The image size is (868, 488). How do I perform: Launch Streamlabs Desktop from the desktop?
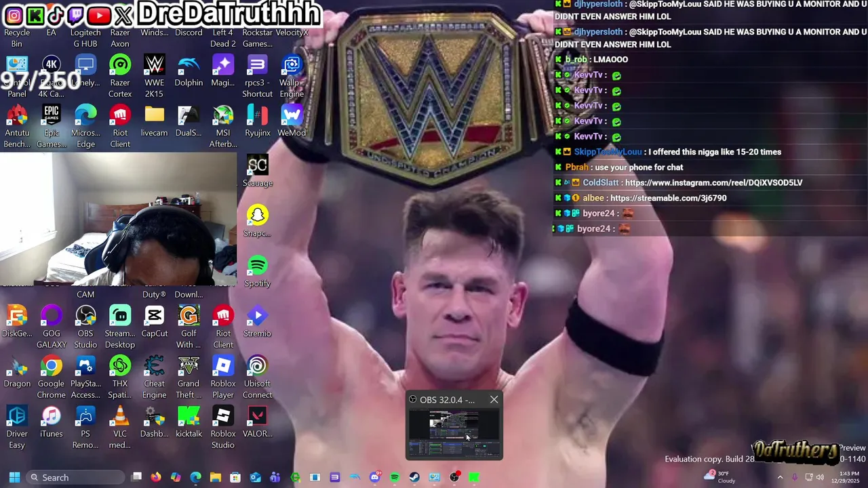120,327
